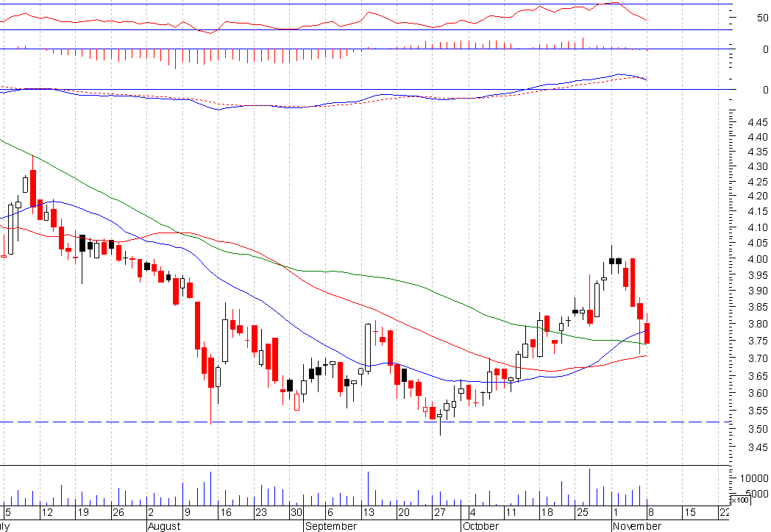This screenshot has height=532, width=771.
Task: Click the 0 label beside the MACD lines
Action: click(765, 90)
